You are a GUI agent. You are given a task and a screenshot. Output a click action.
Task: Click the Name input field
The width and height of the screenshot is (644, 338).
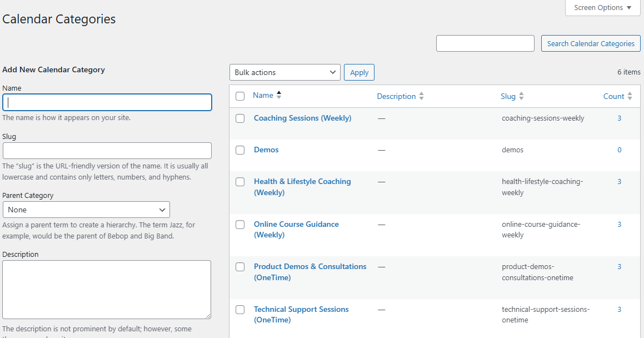(x=107, y=102)
